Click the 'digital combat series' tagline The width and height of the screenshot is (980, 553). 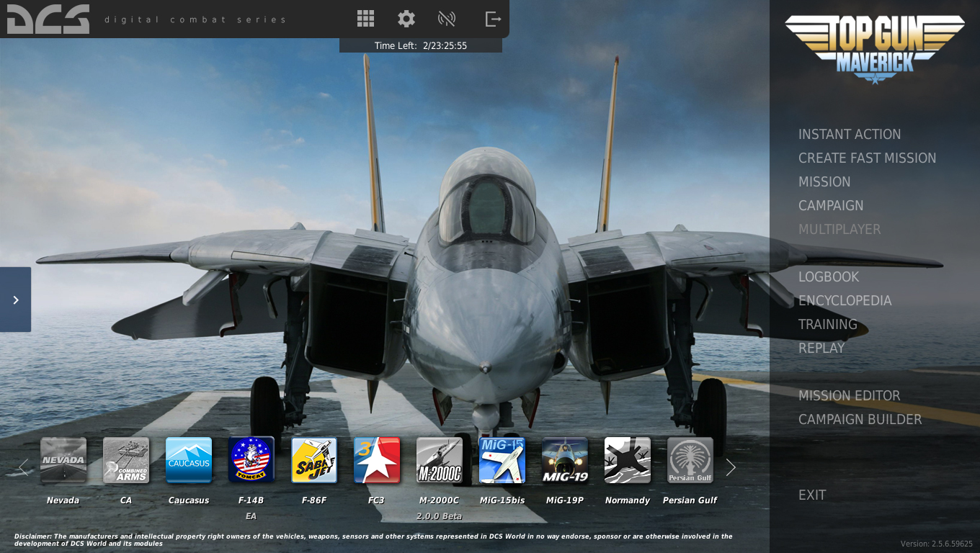[195, 19]
